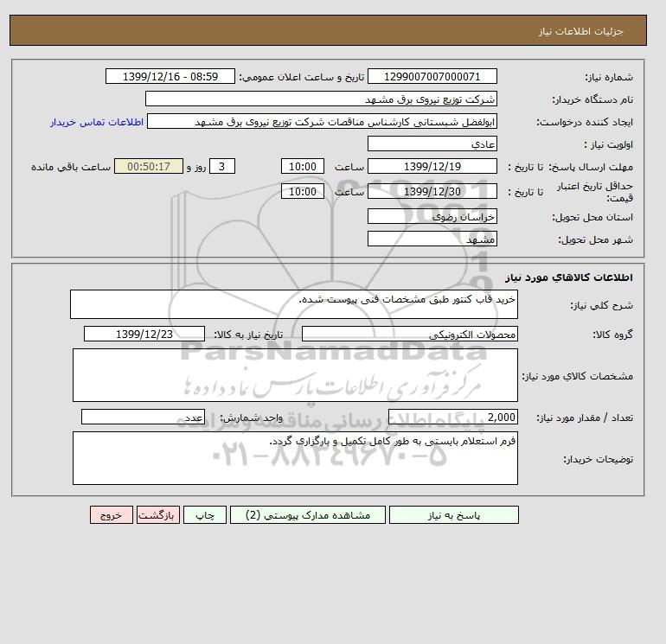This screenshot has width=666, height=644.
Task: Click quantity field 2,000
Action: [452, 417]
